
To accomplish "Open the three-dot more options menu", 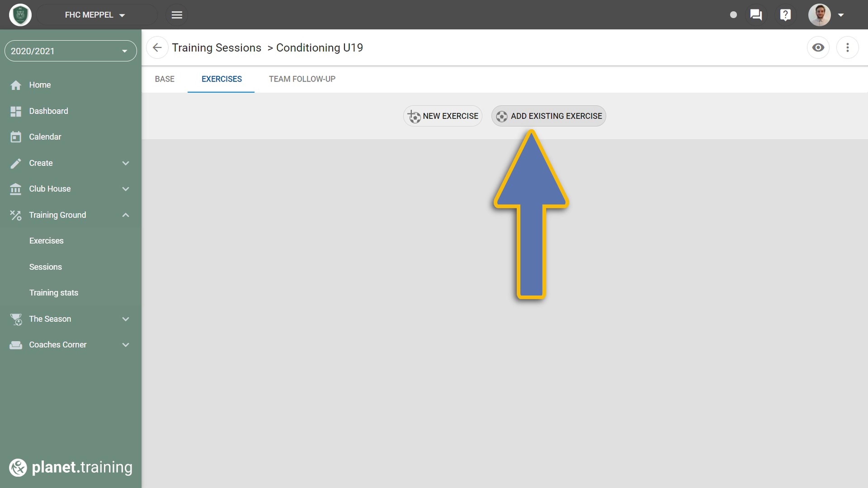I will [x=847, y=47].
